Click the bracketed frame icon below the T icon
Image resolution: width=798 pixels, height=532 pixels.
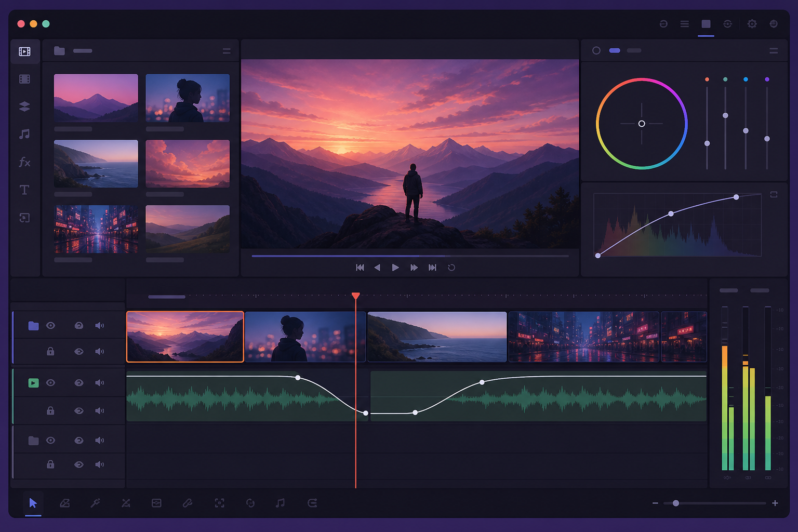tap(24, 218)
